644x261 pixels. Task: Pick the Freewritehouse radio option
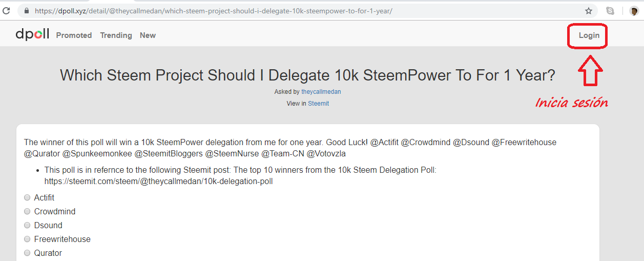coord(27,239)
